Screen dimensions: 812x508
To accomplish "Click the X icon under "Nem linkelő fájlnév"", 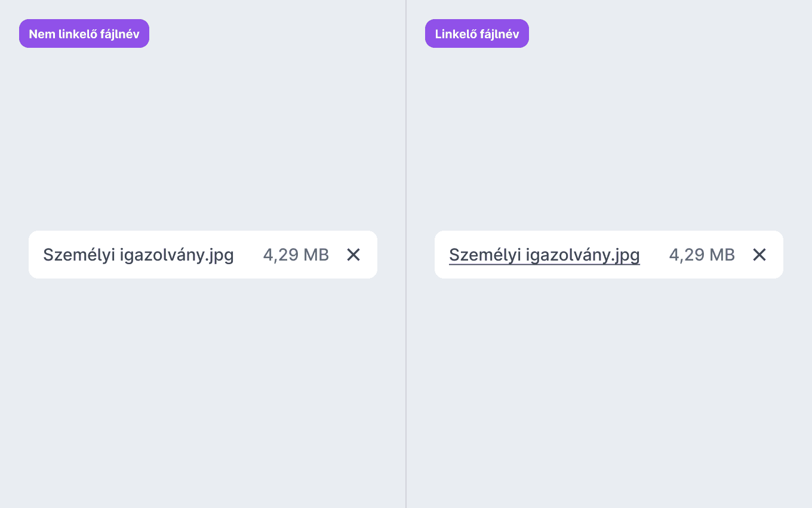I will point(353,255).
